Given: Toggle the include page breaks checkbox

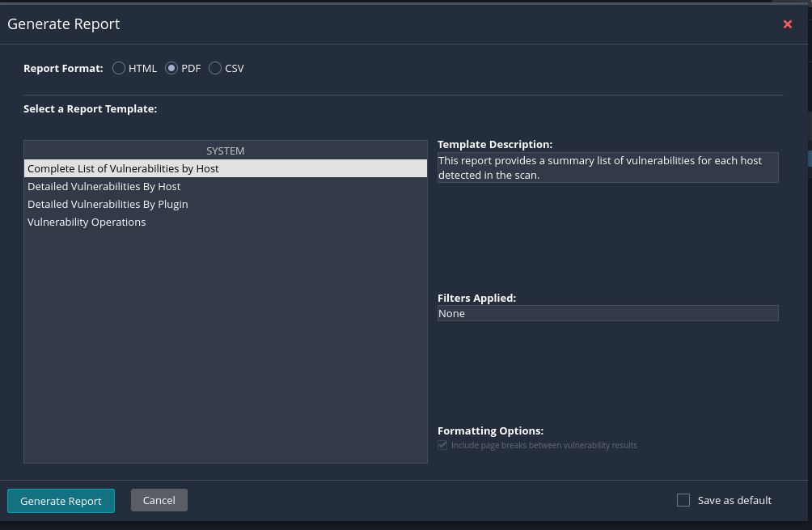Looking at the screenshot, I should 442,445.
